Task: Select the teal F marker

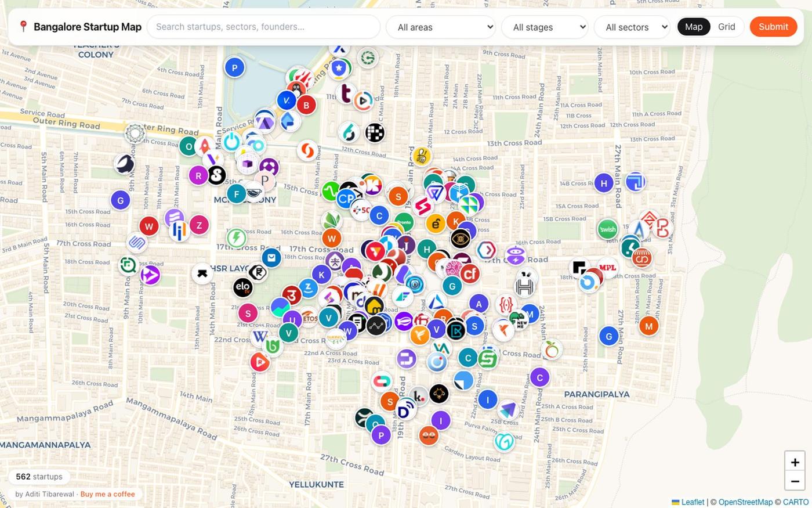Action: pyautogui.click(x=236, y=194)
